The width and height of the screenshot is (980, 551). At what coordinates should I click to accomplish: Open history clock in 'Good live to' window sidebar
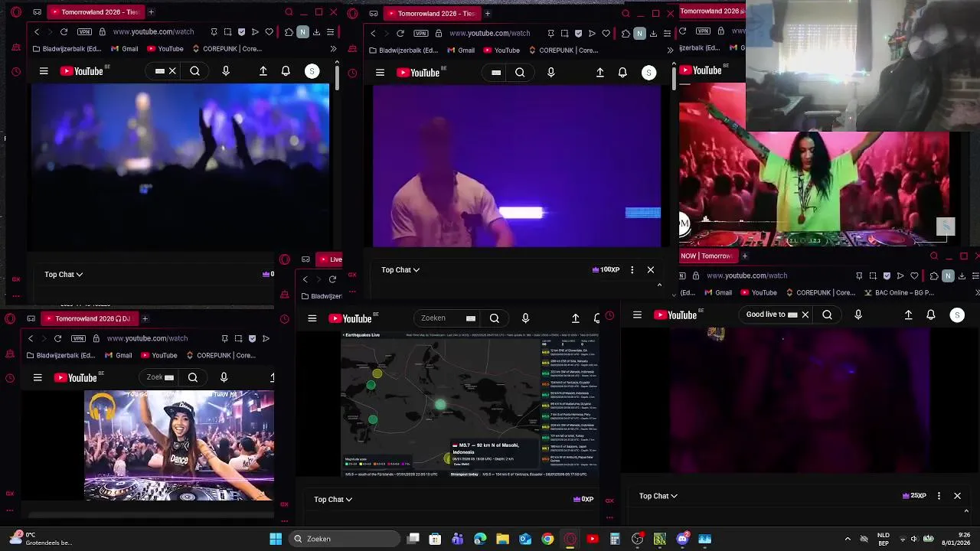pos(610,315)
